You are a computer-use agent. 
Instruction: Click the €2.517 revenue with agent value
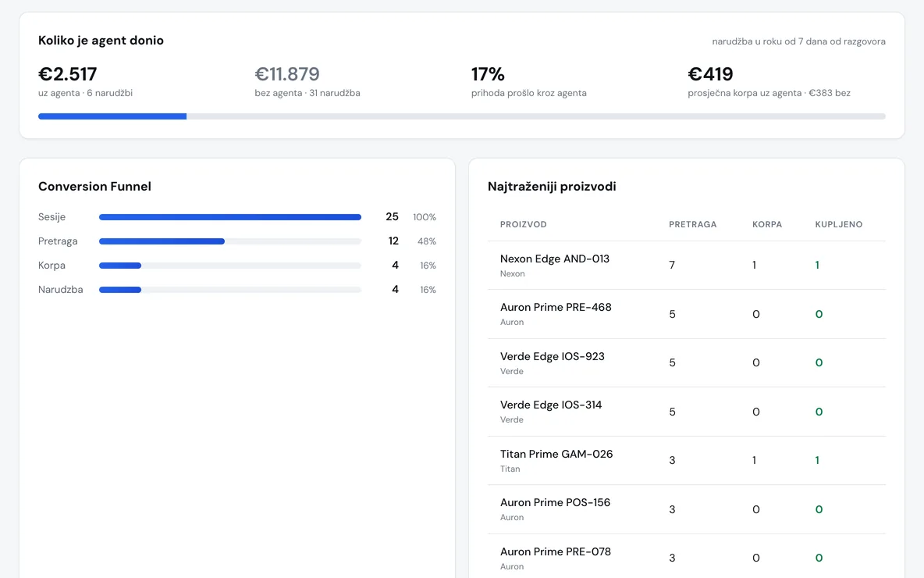click(x=67, y=74)
